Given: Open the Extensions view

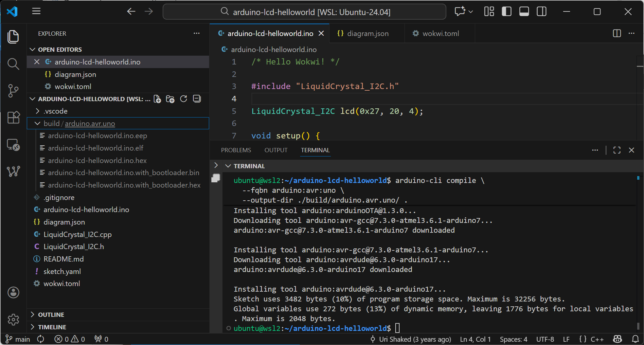Looking at the screenshot, I should [13, 118].
